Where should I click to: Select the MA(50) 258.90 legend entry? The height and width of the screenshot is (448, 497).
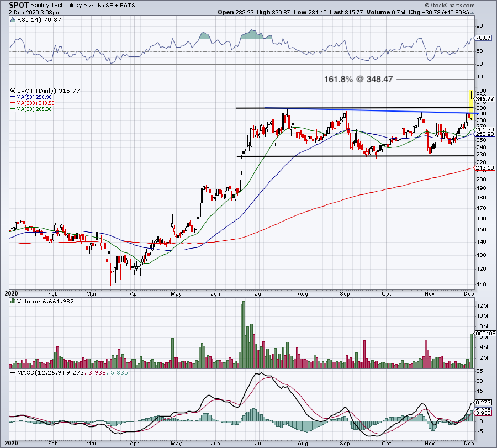34,97
